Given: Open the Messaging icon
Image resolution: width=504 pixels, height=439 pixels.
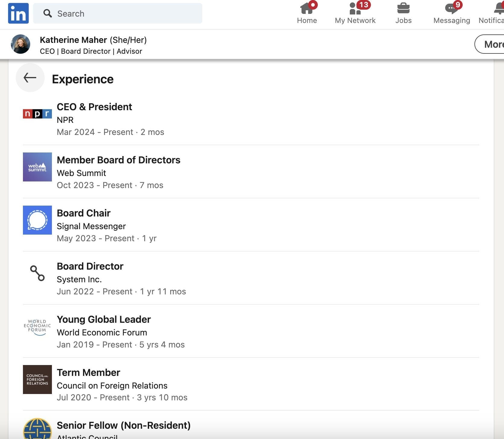Looking at the screenshot, I should point(451,8).
